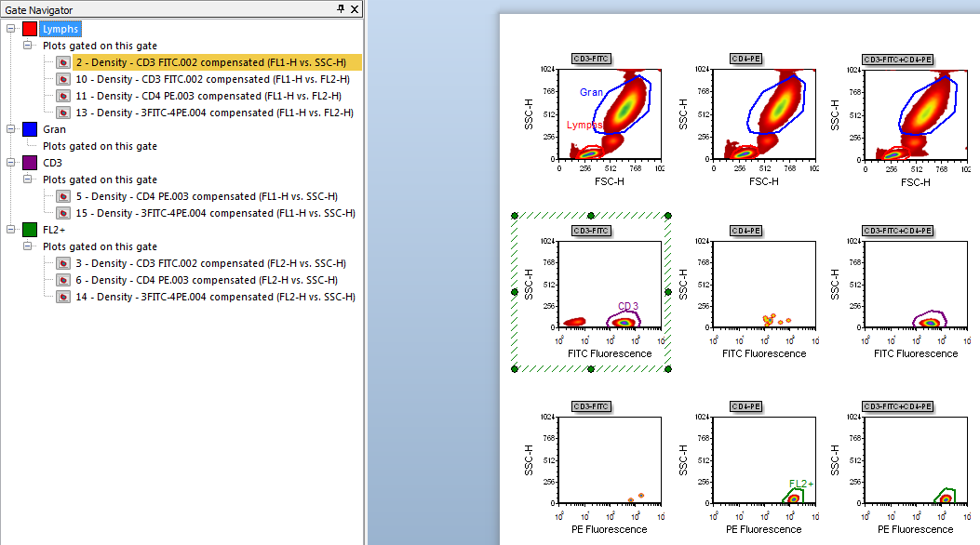Select the Gran gate in the tree
980x545 pixels.
pyautogui.click(x=54, y=129)
